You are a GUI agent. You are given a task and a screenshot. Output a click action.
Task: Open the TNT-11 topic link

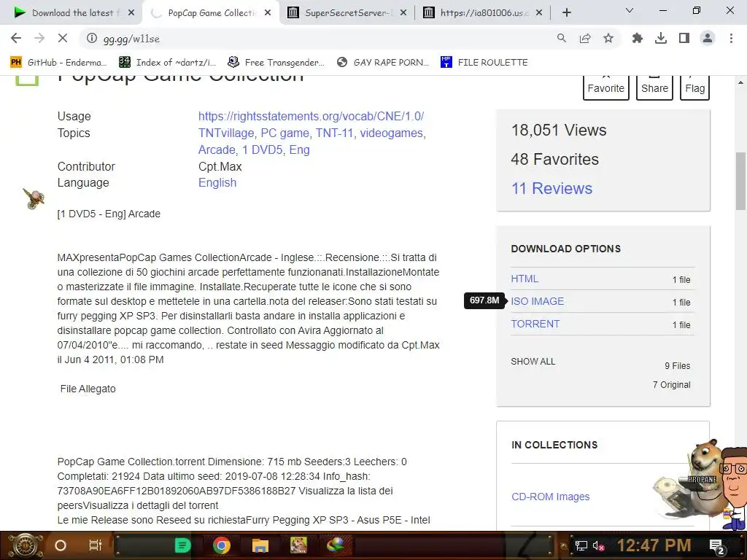pyautogui.click(x=334, y=133)
